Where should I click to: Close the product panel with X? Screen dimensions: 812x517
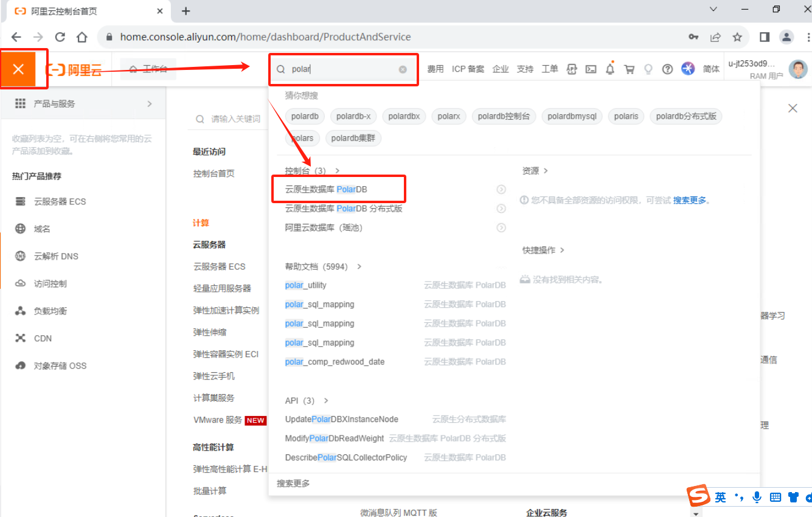[x=793, y=108]
